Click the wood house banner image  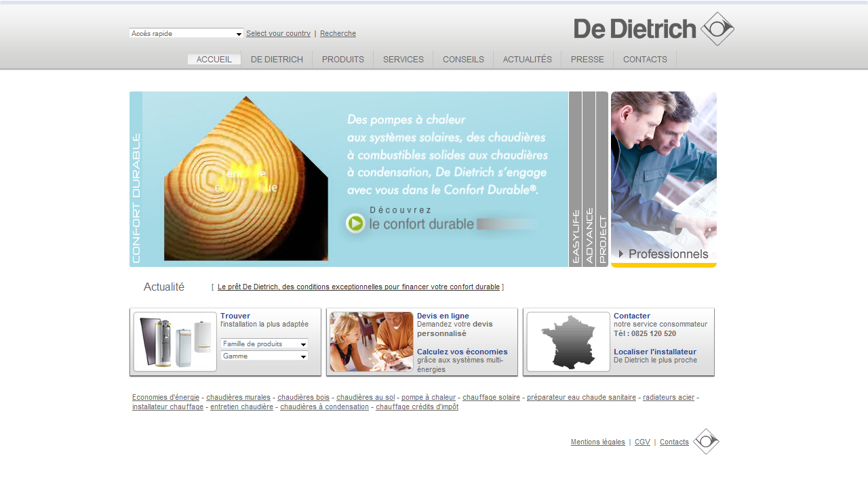click(246, 178)
